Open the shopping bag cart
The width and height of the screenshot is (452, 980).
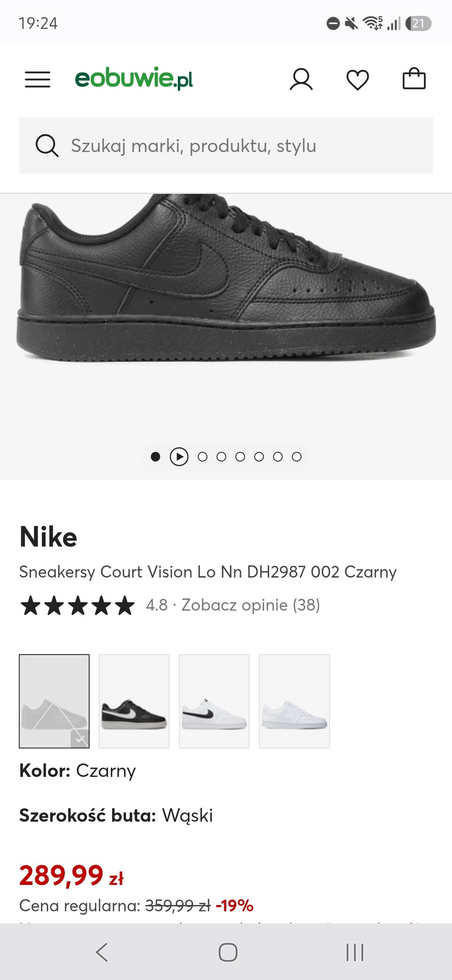pos(414,79)
